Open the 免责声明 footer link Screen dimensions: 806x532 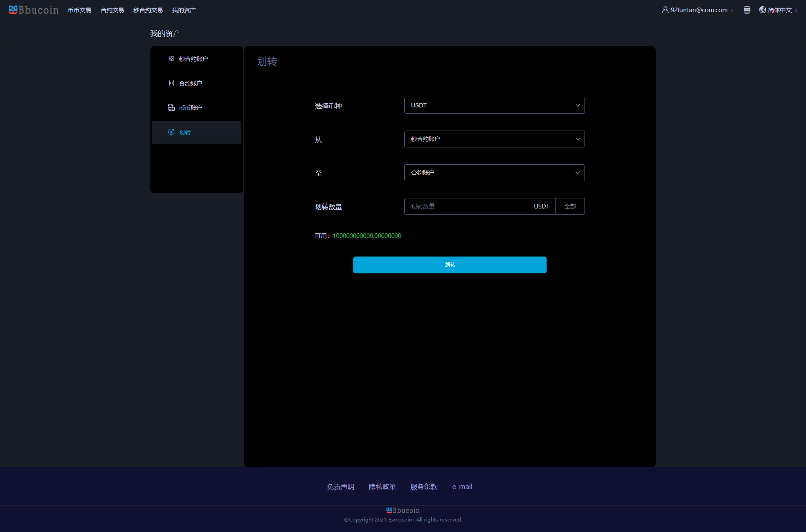coord(340,487)
